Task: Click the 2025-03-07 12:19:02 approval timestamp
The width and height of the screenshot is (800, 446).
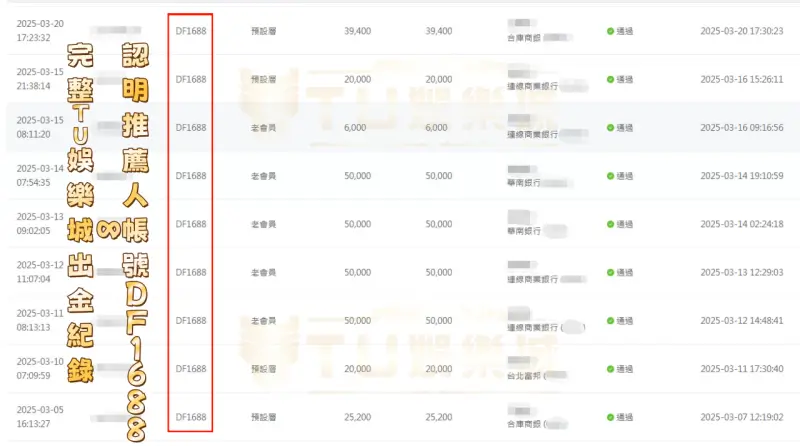Action: coord(741,416)
